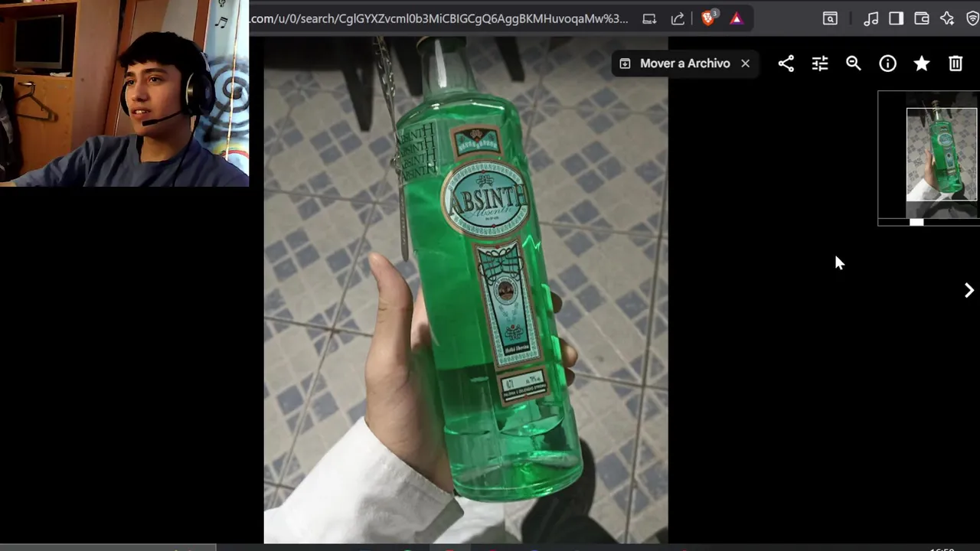The image size is (980, 551).
Task: Delete the photo with the trash icon
Action: tap(955, 64)
